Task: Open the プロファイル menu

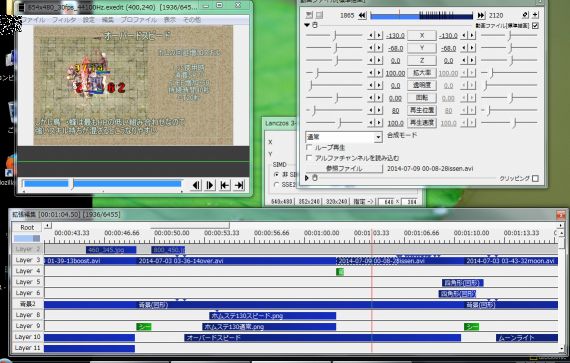Action: 139,20
